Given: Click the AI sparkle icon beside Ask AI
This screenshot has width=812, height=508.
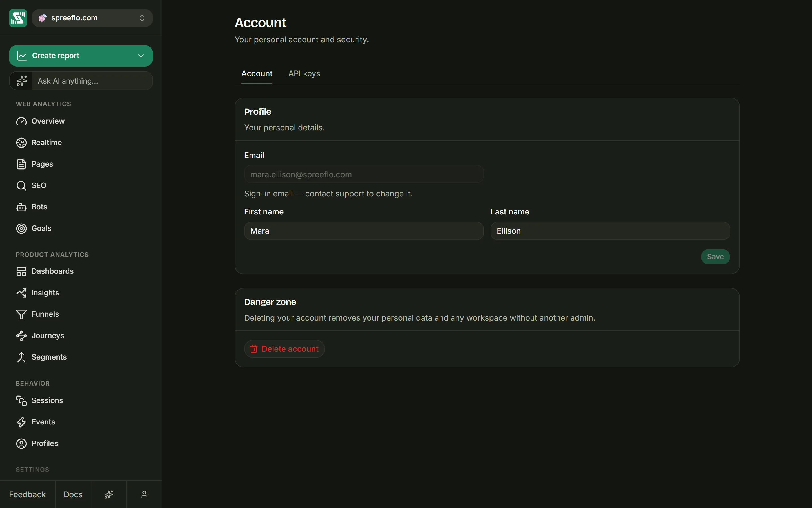Looking at the screenshot, I should coord(22,81).
